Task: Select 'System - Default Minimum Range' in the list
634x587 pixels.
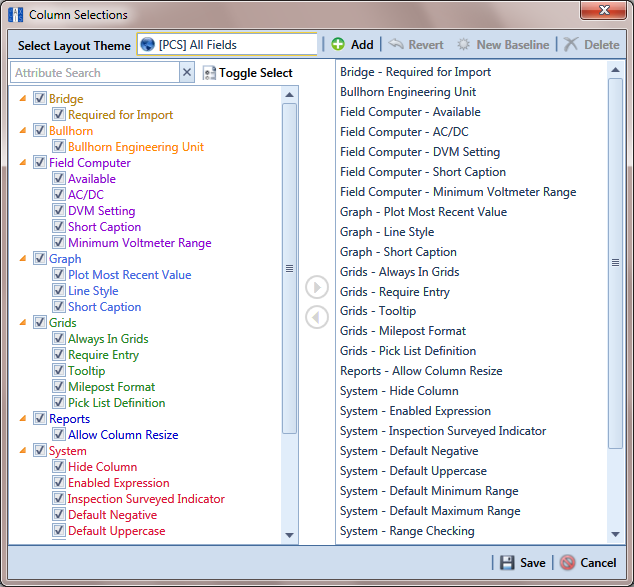Action: click(429, 491)
